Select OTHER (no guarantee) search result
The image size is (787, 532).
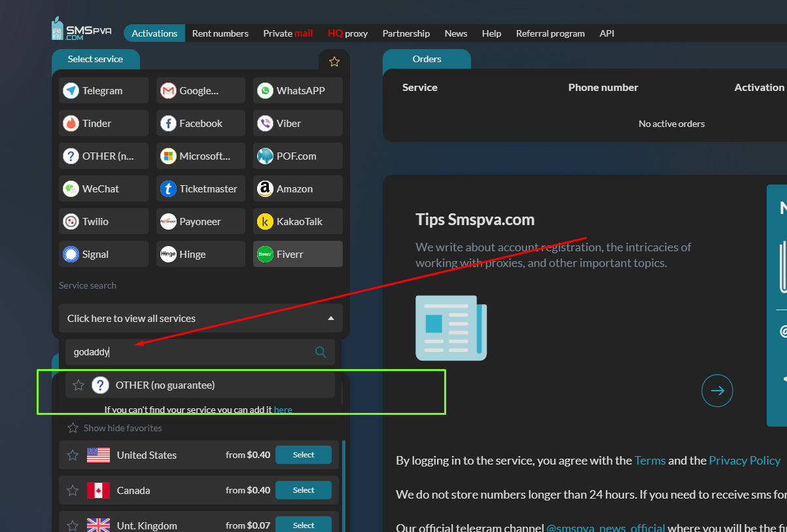[200, 385]
